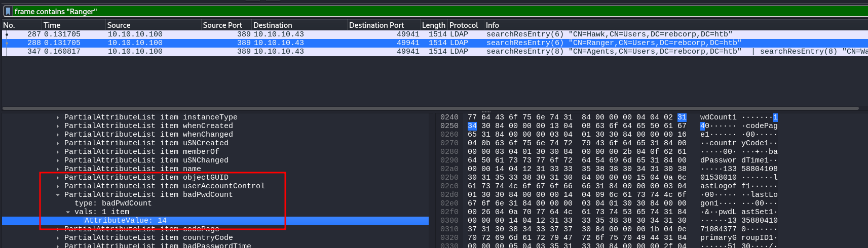Click LDAP protocol cell of packet 347
This screenshot has height=248, width=868.
coord(459,52)
